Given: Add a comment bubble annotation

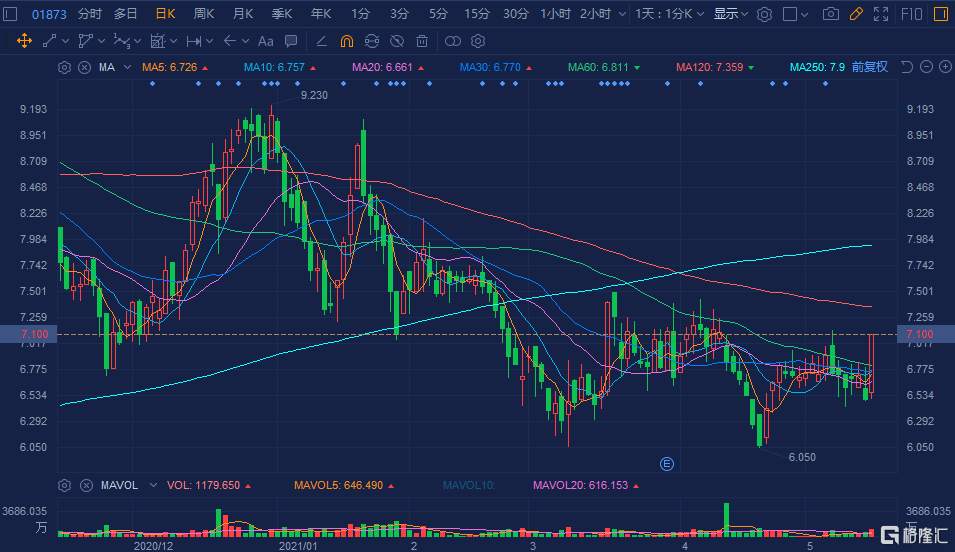Looking at the screenshot, I should pos(290,41).
